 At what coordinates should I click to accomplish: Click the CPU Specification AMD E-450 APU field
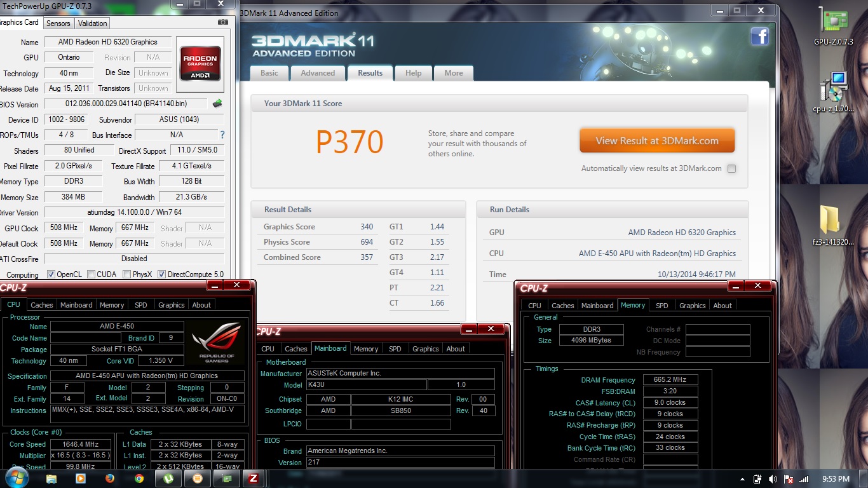click(x=147, y=376)
